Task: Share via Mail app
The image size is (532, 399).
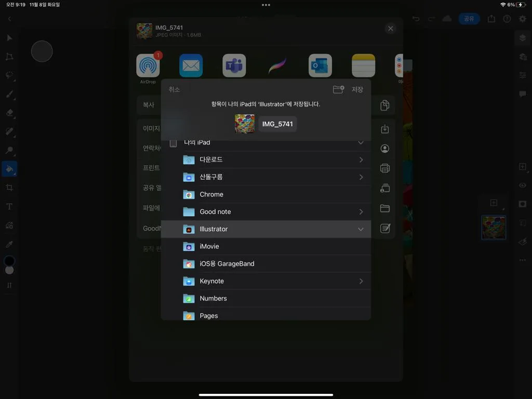Action: coord(191,65)
